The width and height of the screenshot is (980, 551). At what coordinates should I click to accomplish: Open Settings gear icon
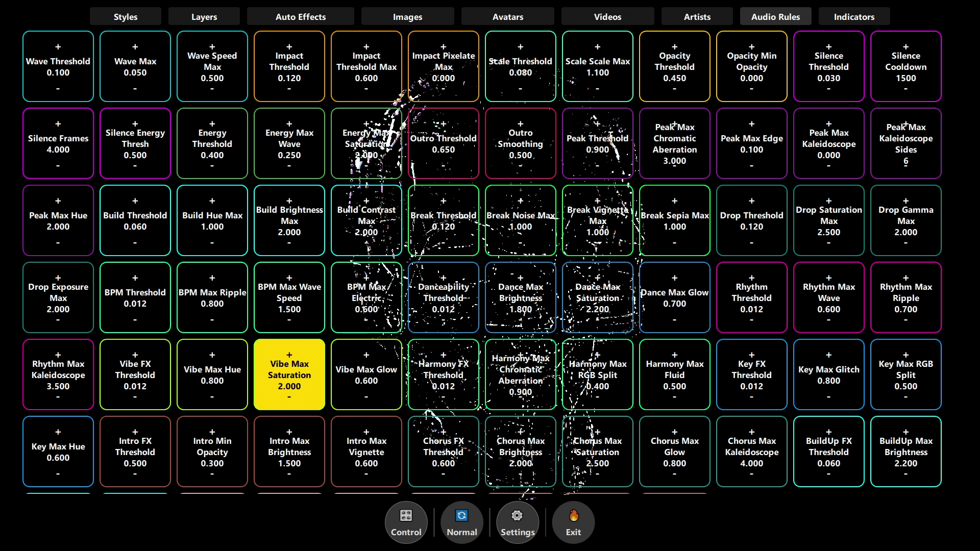pos(517,516)
